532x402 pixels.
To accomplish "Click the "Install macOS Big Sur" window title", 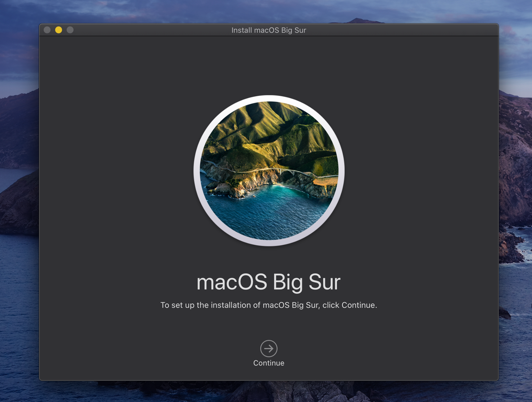I will [269, 30].
